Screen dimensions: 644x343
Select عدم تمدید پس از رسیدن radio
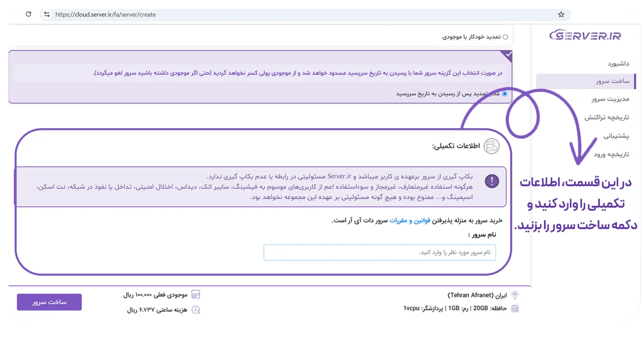[x=504, y=93]
